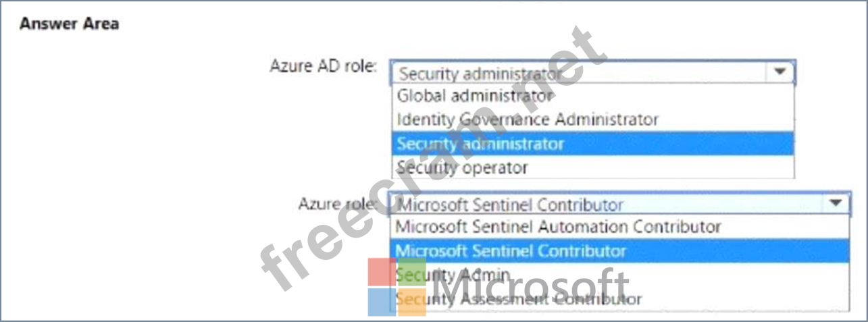Pick Security Assessment Contributor option
868x322 pixels.
point(519,298)
